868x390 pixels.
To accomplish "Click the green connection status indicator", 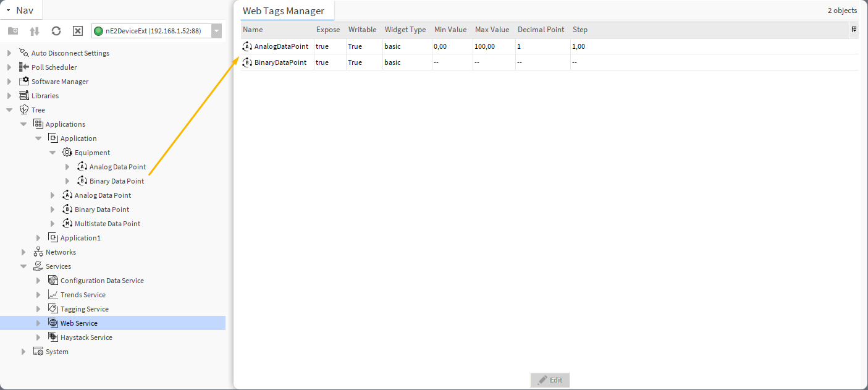I will [x=99, y=30].
